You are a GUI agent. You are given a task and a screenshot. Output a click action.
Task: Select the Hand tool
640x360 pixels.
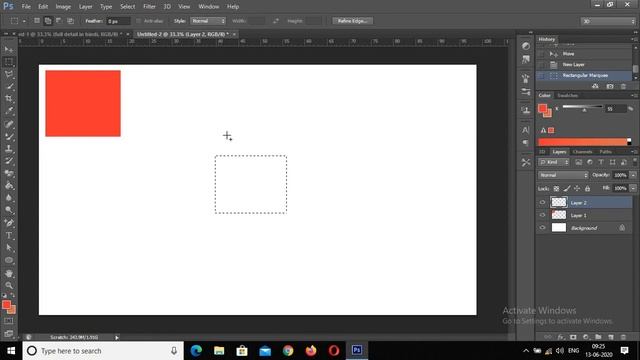(9, 273)
